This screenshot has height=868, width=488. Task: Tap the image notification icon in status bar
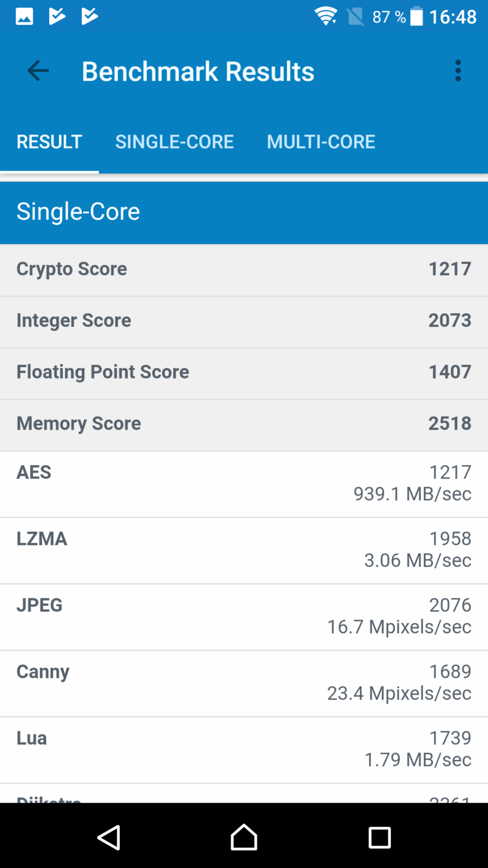(24, 17)
